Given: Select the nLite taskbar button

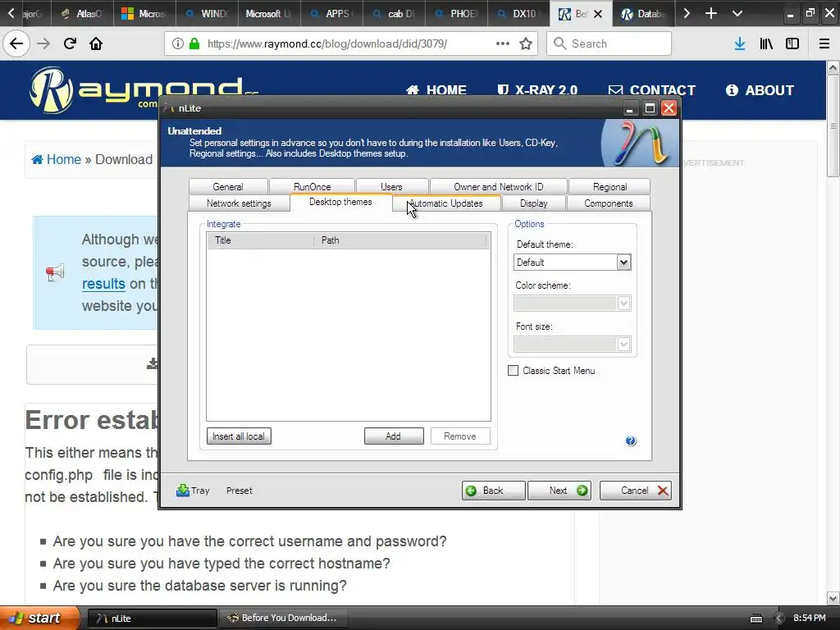Looking at the screenshot, I should click(152, 619).
